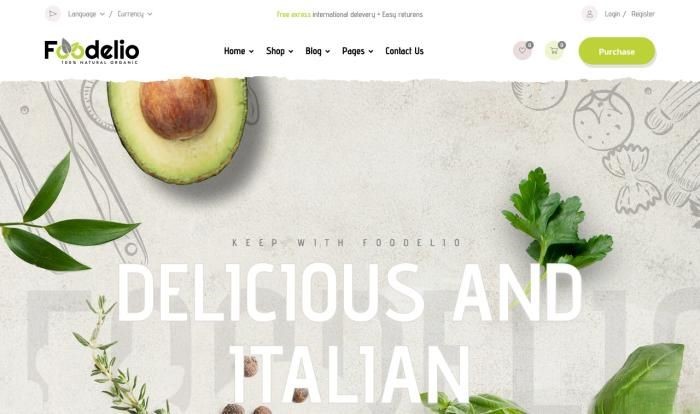The height and width of the screenshot is (414, 700).
Task: Click the Delicious and Italian hero heading
Action: pyautogui.click(x=350, y=333)
